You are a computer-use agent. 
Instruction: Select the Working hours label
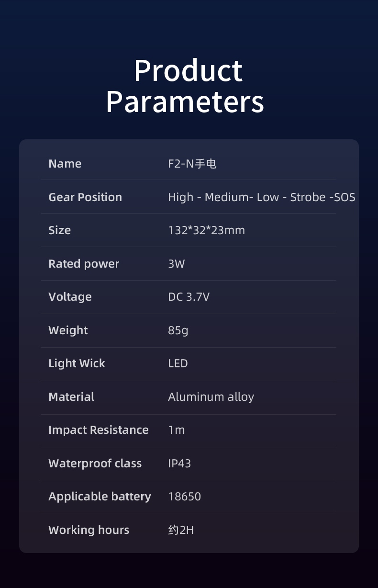point(89,530)
